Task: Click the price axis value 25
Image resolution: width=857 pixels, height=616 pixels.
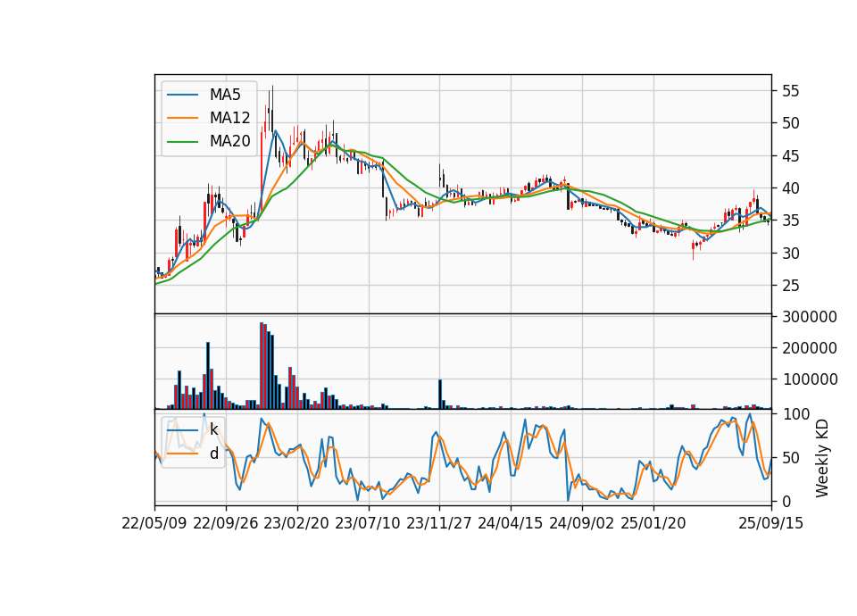Action: tap(791, 286)
